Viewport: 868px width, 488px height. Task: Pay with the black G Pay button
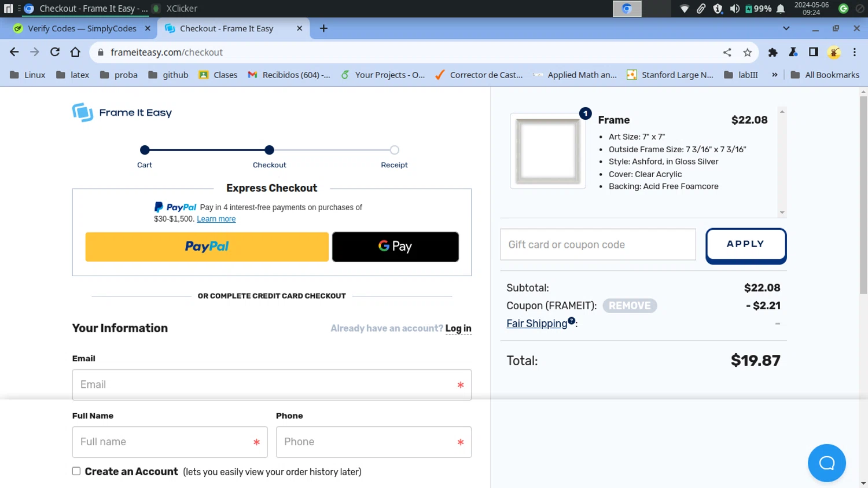pos(395,247)
